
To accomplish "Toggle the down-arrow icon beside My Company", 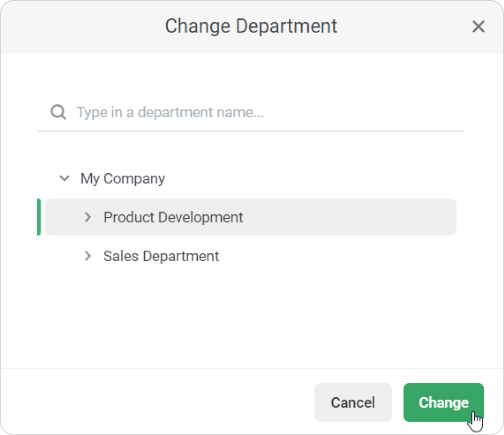I will tap(65, 178).
